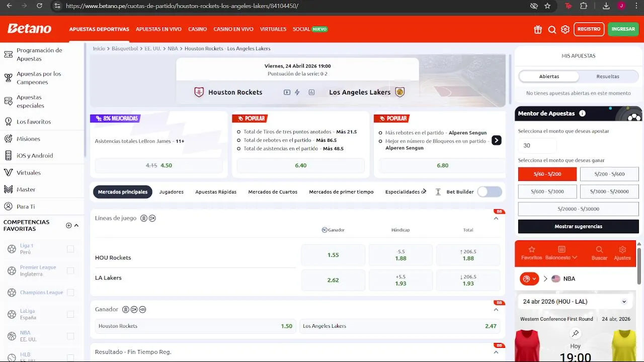Click the lightning bolt icon in match header
Viewport: 644px width, 362px height.
[x=297, y=93]
